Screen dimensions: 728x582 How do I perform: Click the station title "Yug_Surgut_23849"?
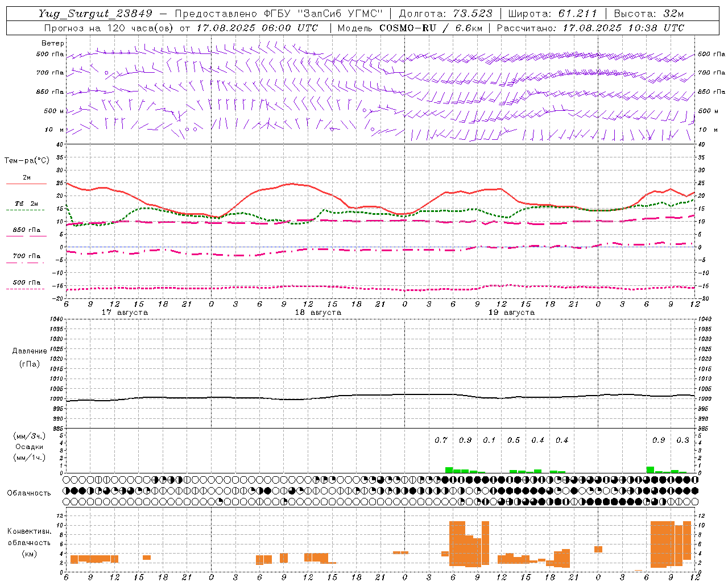96,14
